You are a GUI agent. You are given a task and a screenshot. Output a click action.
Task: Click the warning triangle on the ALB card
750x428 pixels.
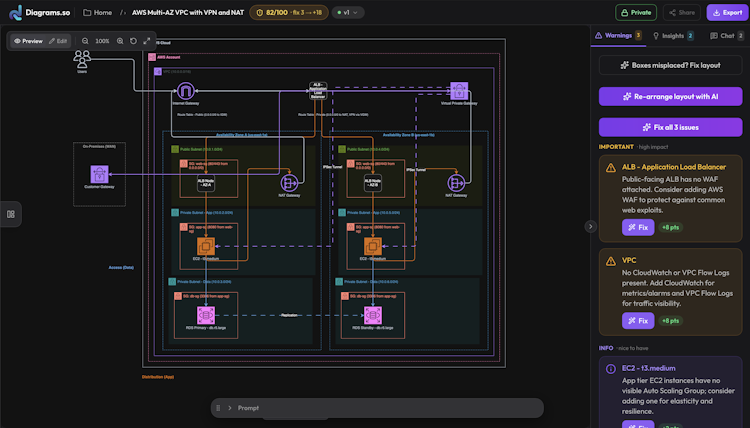click(x=611, y=168)
